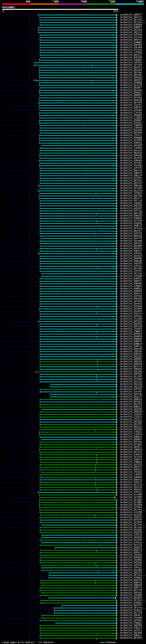Select hit UniRef100_C5WQZ2
The height and width of the screenshot is (644, 146).
(x=131, y=623)
